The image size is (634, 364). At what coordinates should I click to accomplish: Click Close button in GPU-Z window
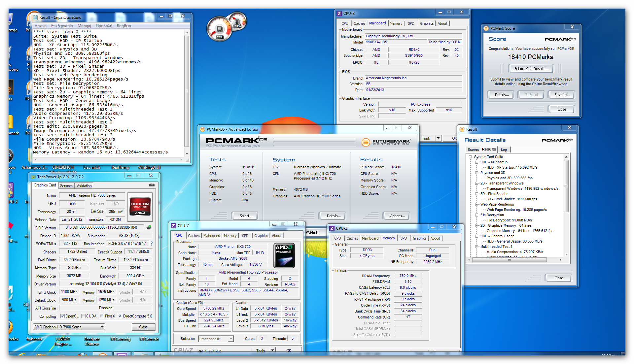click(x=143, y=327)
